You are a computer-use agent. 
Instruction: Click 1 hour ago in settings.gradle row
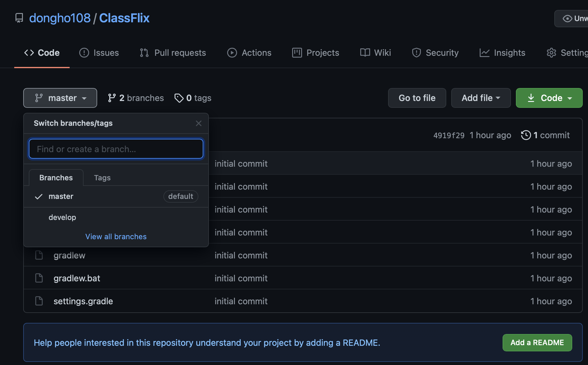[551, 301]
